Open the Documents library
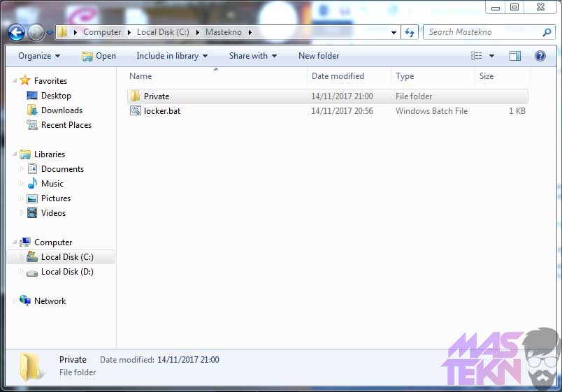 click(x=62, y=169)
